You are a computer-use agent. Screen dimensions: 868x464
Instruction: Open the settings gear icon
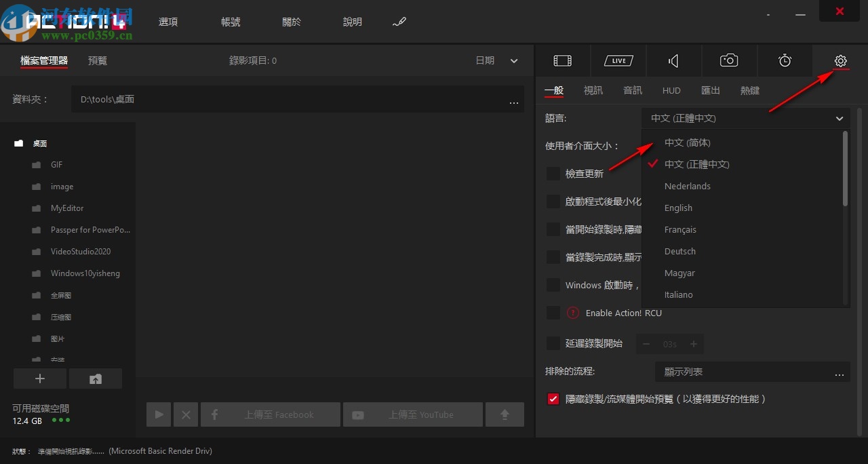point(840,60)
